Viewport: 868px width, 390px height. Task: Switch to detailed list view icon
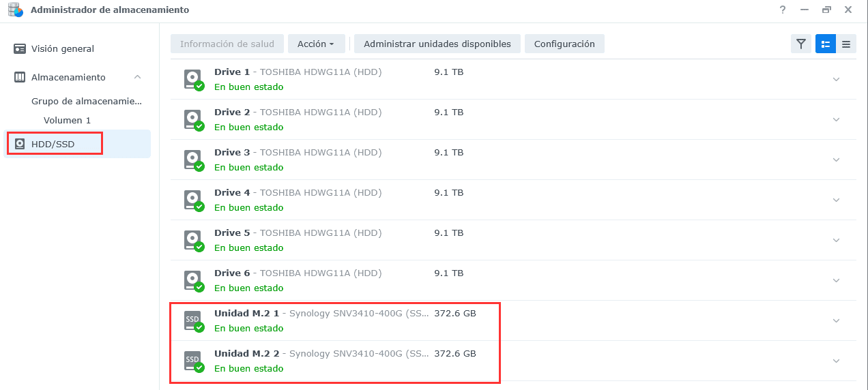coord(826,44)
